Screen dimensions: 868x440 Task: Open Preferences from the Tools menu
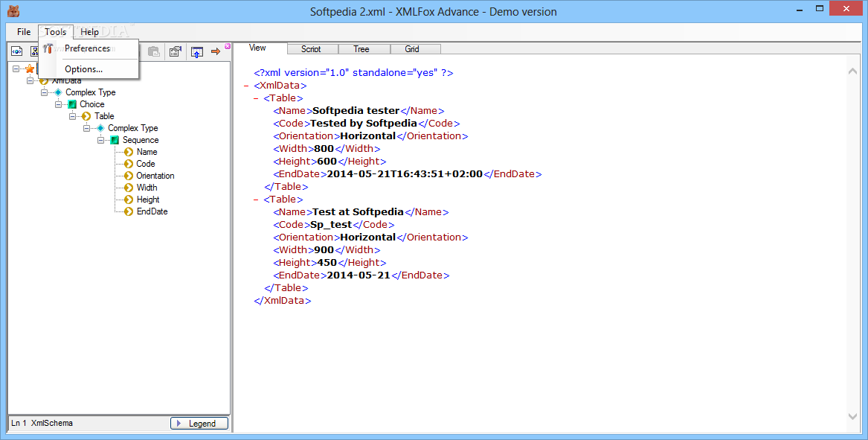point(87,48)
